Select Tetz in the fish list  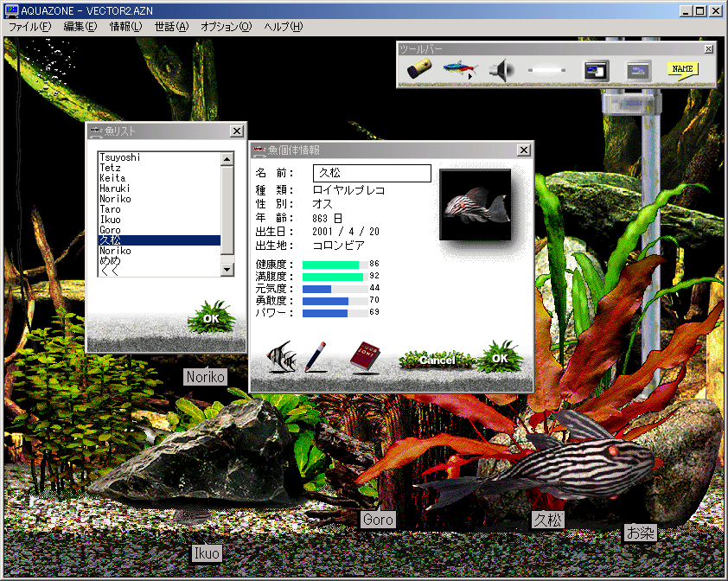coord(159,168)
